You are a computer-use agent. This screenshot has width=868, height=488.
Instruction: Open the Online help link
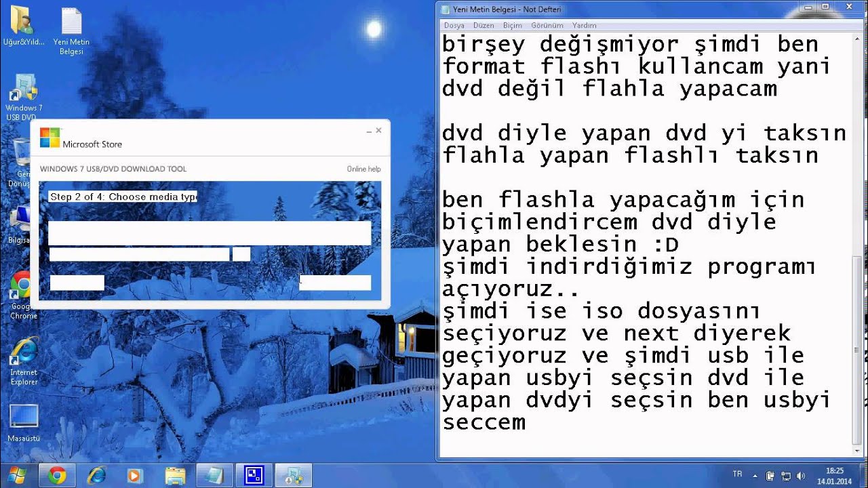coord(364,169)
